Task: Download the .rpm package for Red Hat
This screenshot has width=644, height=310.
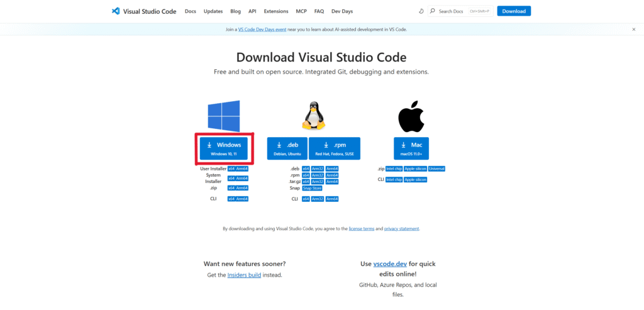Action: tap(334, 148)
